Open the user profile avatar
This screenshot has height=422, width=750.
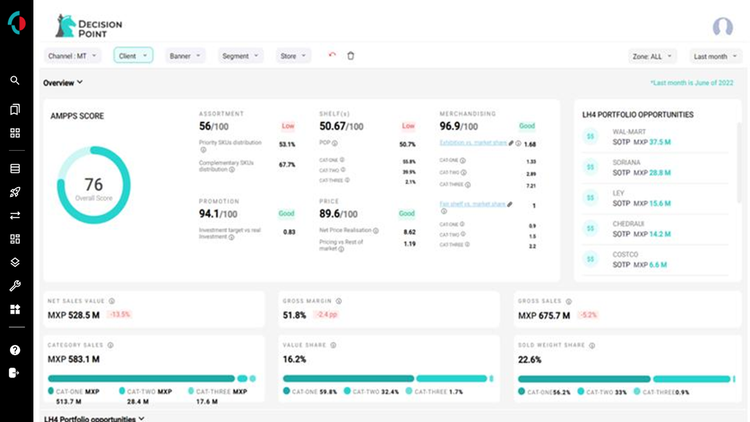coord(722,27)
